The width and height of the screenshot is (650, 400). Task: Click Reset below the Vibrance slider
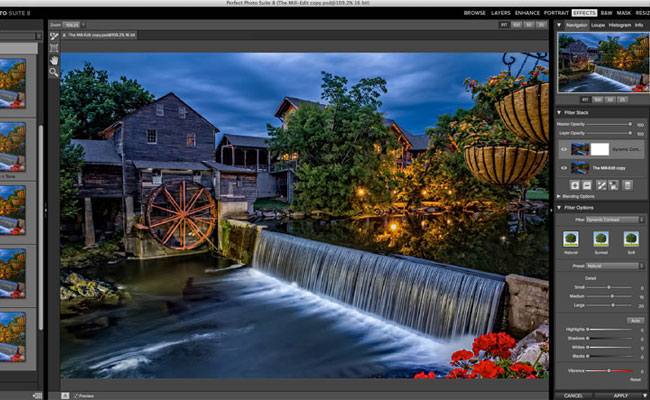pyautogui.click(x=635, y=379)
